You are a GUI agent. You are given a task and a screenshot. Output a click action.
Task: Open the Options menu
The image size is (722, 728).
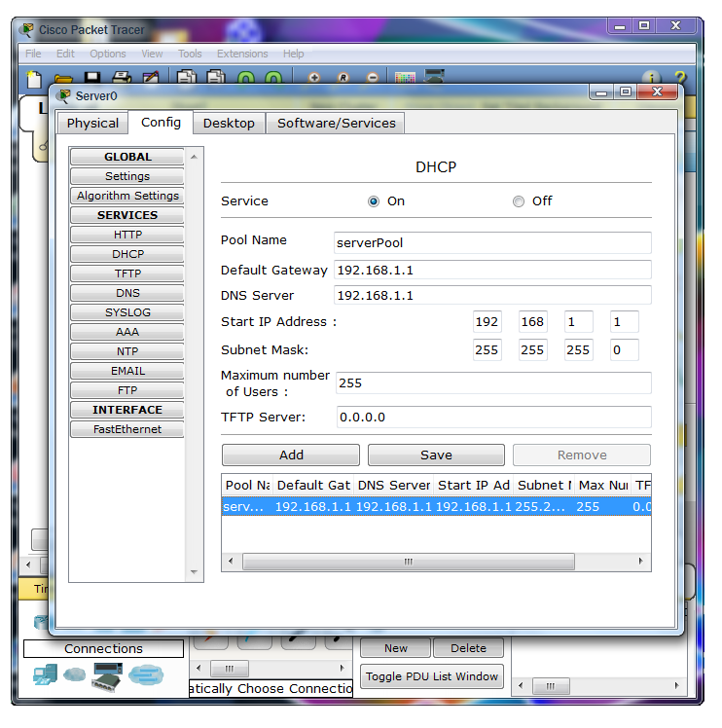[108, 54]
